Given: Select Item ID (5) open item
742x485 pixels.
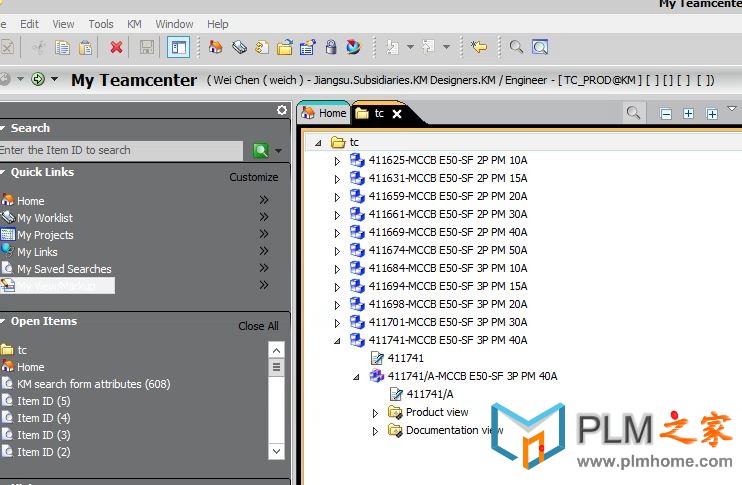Looking at the screenshot, I should (44, 401).
